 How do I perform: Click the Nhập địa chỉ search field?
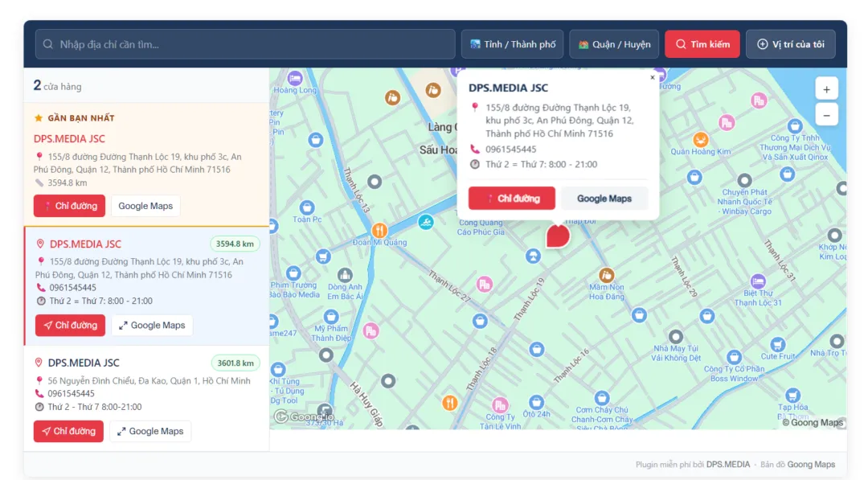[x=241, y=44]
